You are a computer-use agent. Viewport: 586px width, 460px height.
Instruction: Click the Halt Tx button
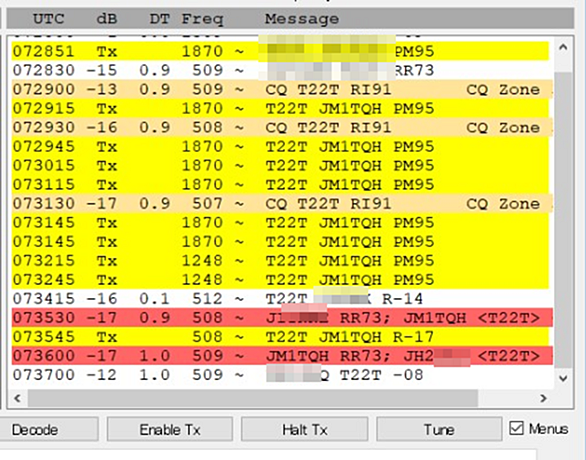305,429
